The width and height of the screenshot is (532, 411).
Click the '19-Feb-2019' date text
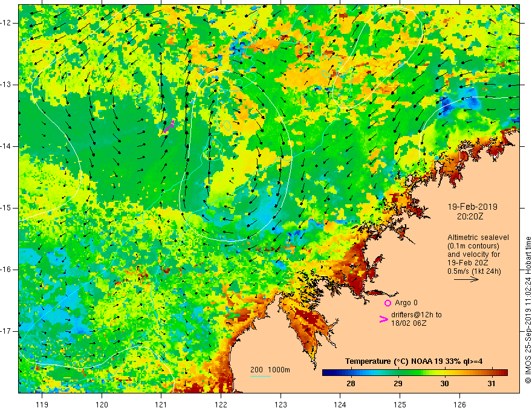[x=472, y=207]
